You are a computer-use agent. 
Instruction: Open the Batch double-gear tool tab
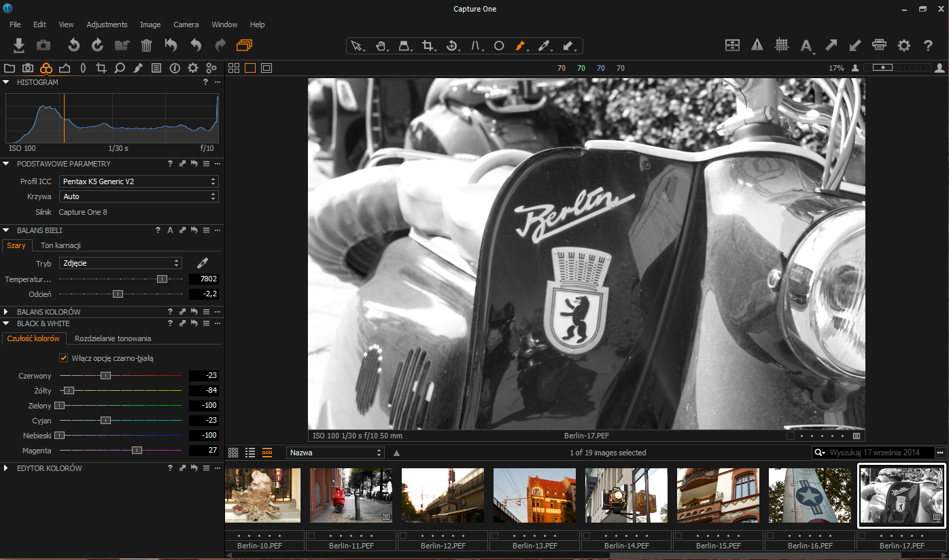point(211,68)
